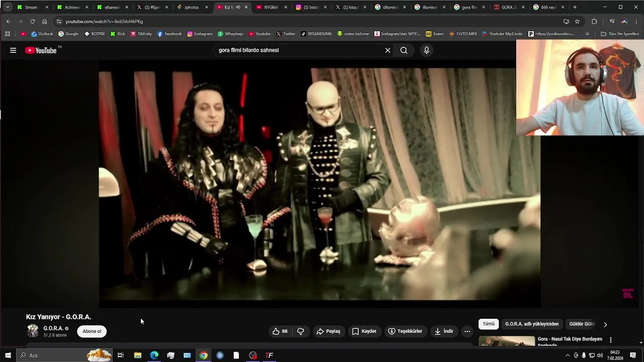Show more bookmarks with the chevron

[x=587, y=34]
